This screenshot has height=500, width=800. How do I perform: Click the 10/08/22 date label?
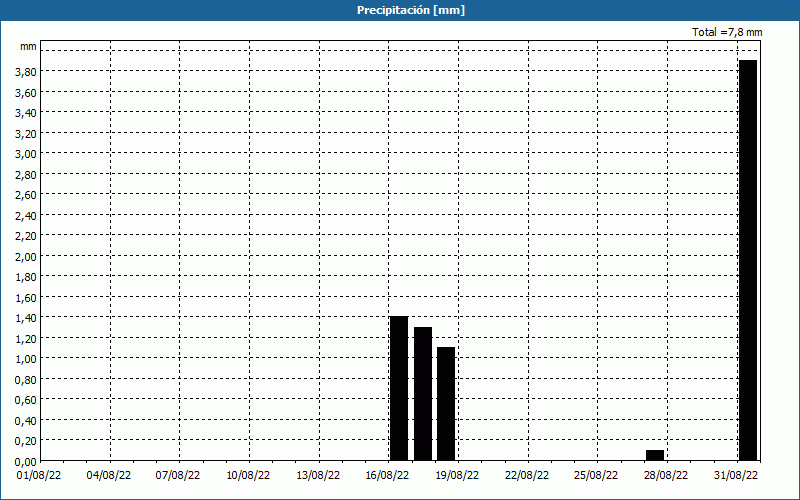coord(248,476)
